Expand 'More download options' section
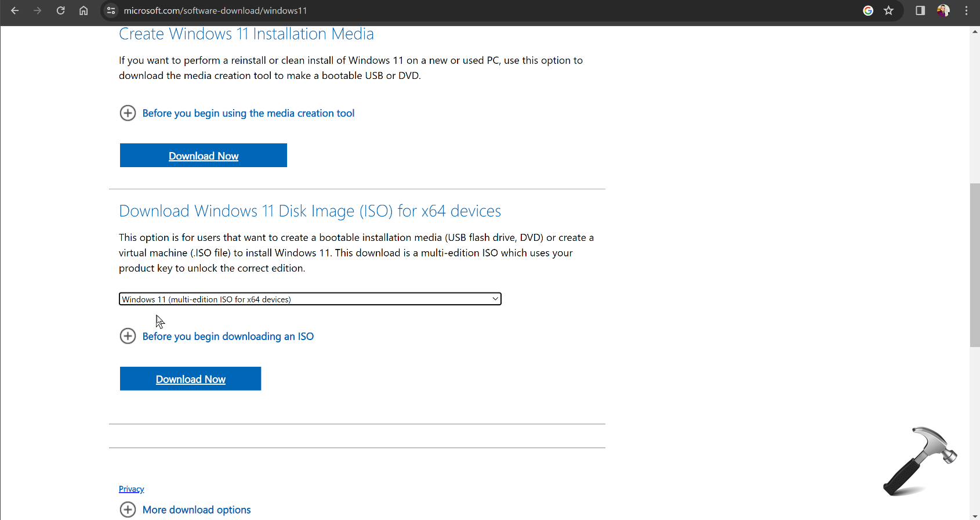 196,510
